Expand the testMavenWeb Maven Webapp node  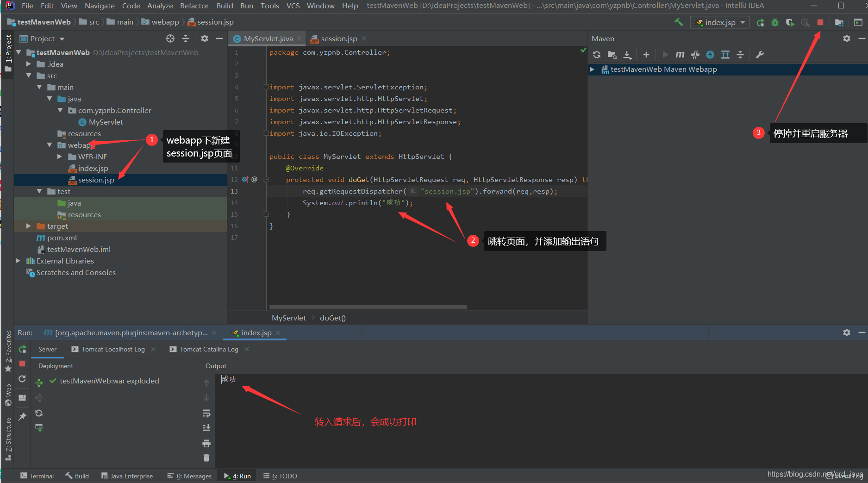pos(592,69)
